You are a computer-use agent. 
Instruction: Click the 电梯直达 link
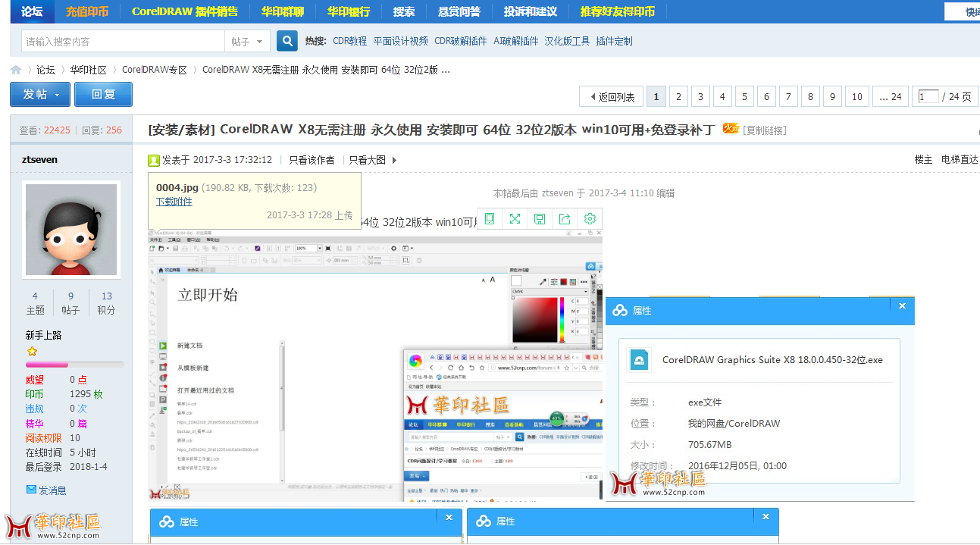coord(960,159)
